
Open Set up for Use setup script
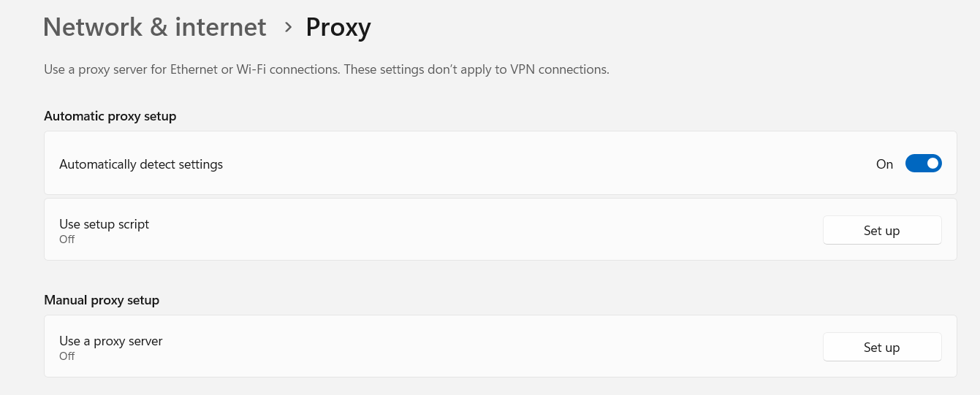click(882, 230)
